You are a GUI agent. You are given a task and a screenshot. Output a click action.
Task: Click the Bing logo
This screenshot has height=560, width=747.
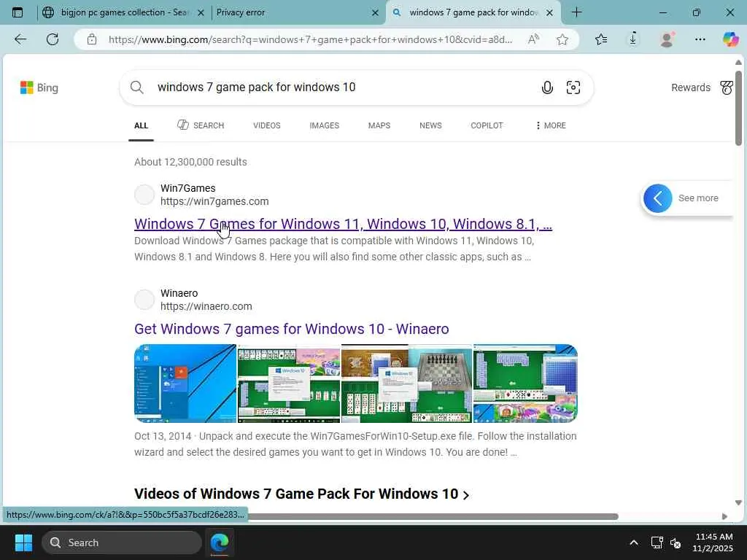(x=39, y=87)
